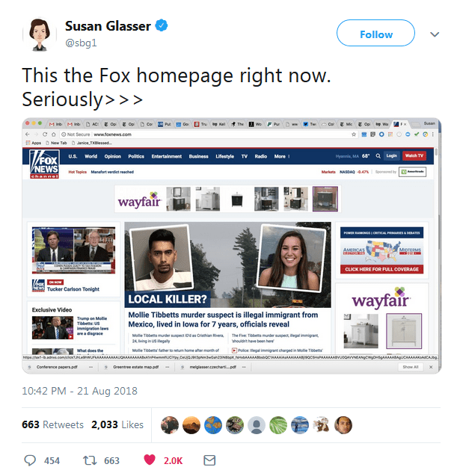457x476 pixels.
Task: Expand the tweet options chevron
Action: click(435, 34)
